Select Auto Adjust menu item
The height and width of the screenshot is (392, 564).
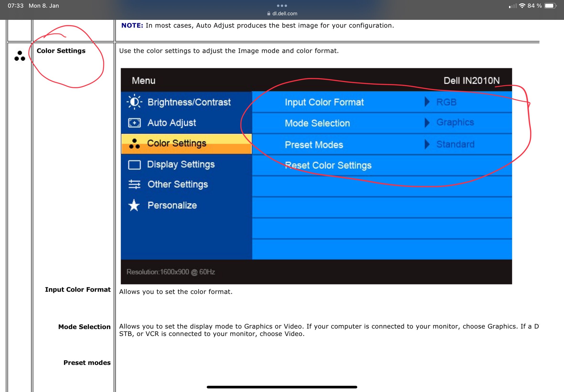[x=186, y=123]
